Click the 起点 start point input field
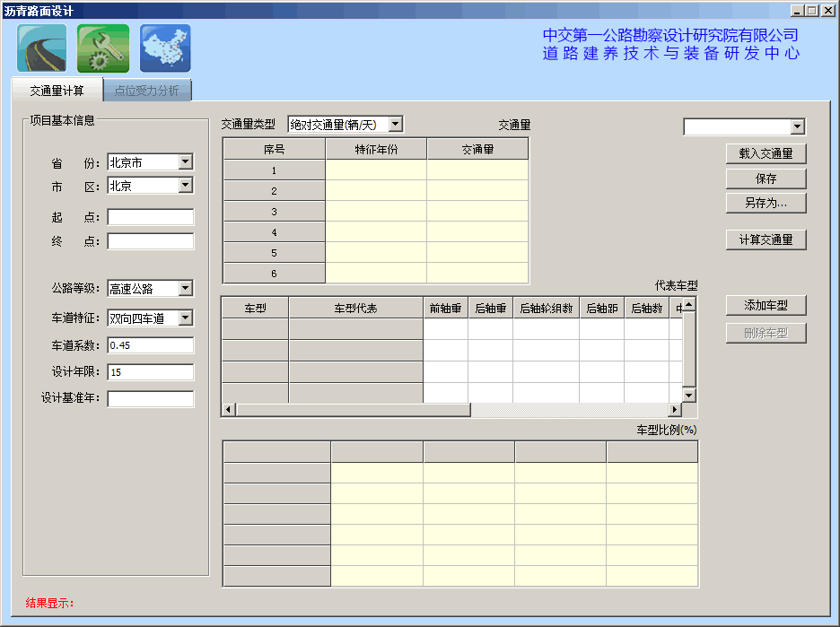Screen dimensions: 840x627 (150, 217)
